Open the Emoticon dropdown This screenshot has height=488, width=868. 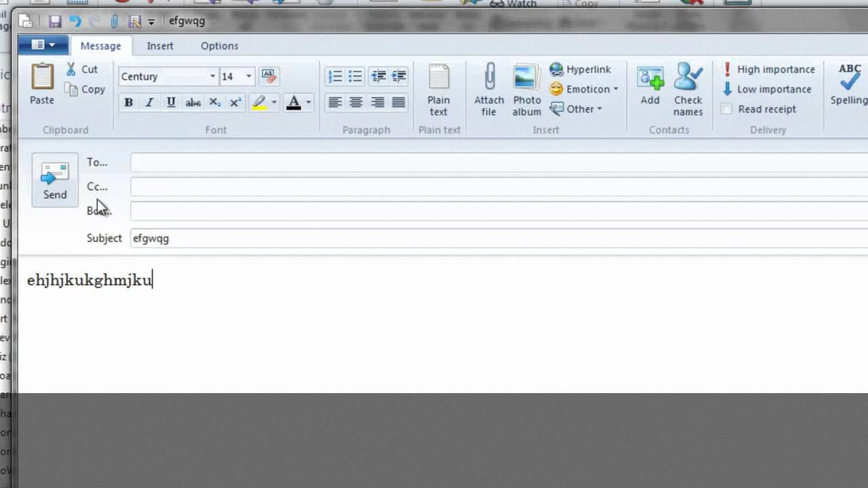[584, 89]
